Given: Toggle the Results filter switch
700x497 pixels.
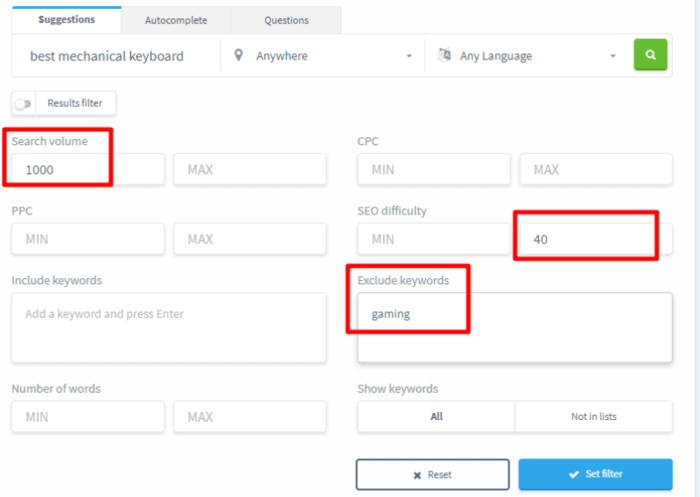Looking at the screenshot, I should click(23, 103).
